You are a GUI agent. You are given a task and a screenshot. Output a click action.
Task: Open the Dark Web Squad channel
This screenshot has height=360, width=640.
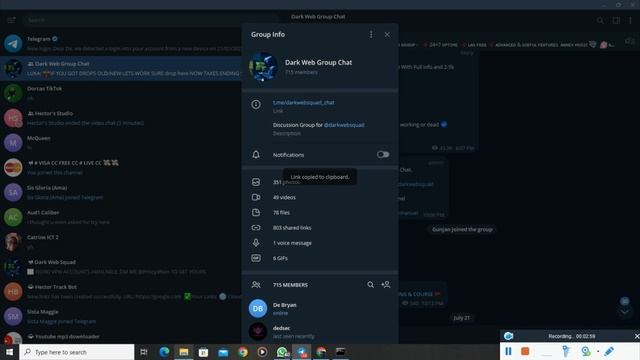point(121,267)
